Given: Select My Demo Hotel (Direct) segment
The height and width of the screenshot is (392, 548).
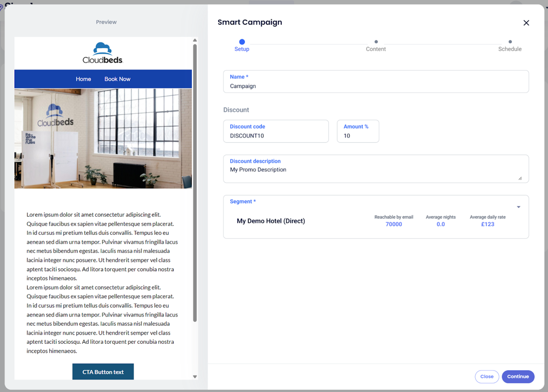Looking at the screenshot, I should coord(271,221).
